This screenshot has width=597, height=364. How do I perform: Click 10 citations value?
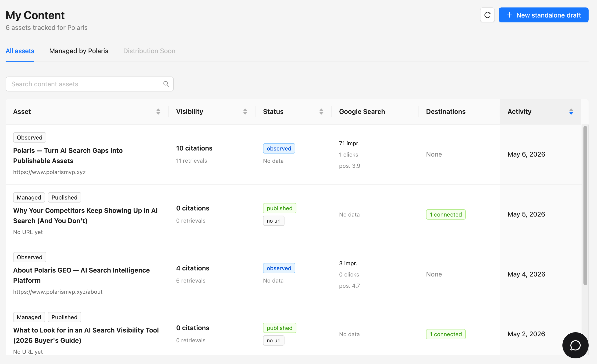pyautogui.click(x=194, y=148)
